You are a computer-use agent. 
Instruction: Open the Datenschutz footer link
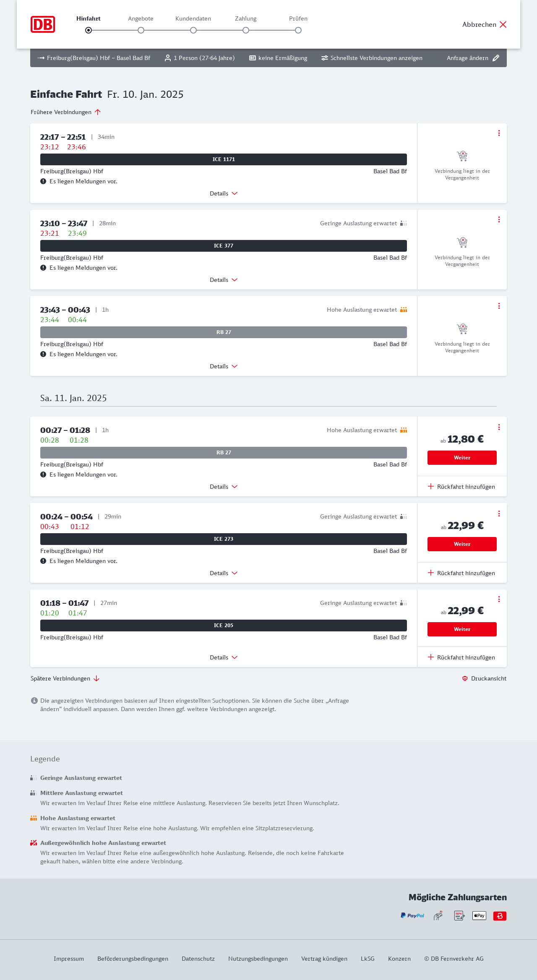(x=198, y=959)
